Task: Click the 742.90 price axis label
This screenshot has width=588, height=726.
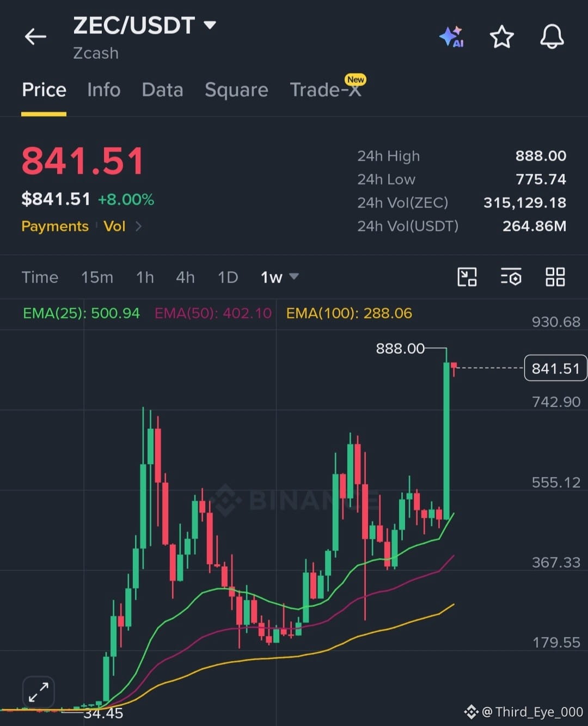Action: (x=556, y=402)
